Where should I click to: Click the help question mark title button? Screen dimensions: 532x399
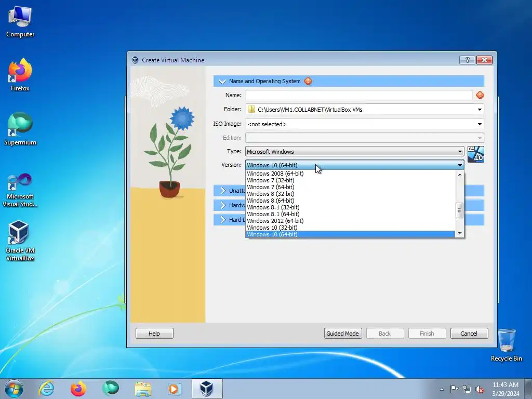467,60
